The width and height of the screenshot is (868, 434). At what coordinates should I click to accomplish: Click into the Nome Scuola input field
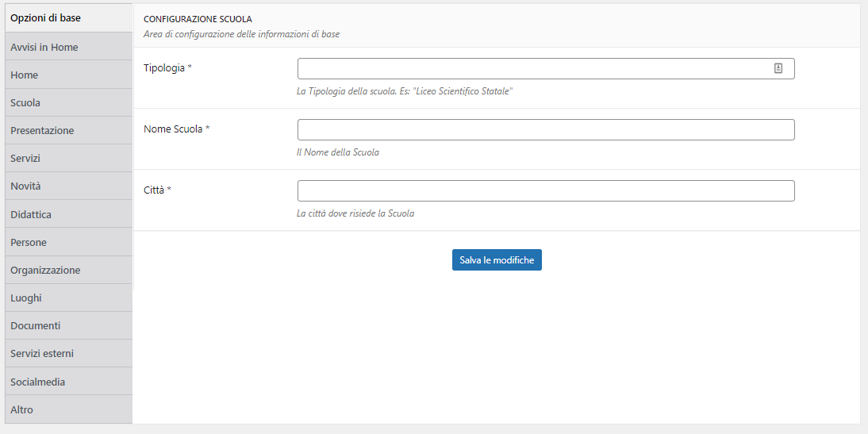pyautogui.click(x=546, y=129)
